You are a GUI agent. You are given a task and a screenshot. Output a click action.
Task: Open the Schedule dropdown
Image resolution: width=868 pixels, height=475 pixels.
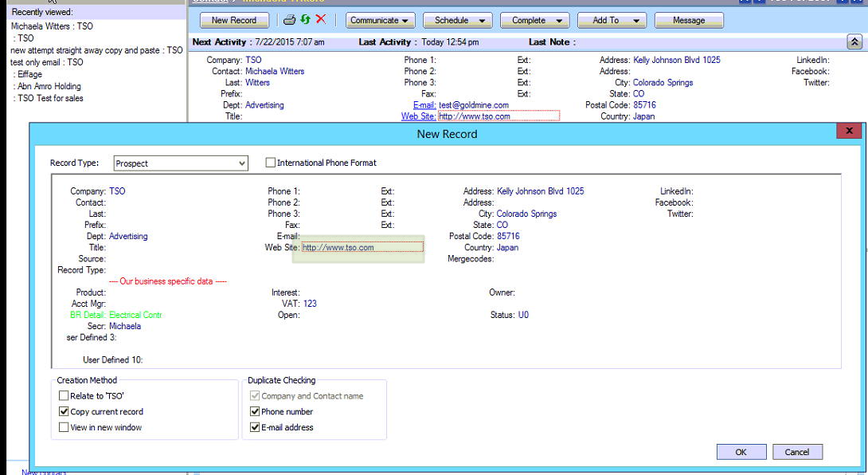tap(457, 20)
